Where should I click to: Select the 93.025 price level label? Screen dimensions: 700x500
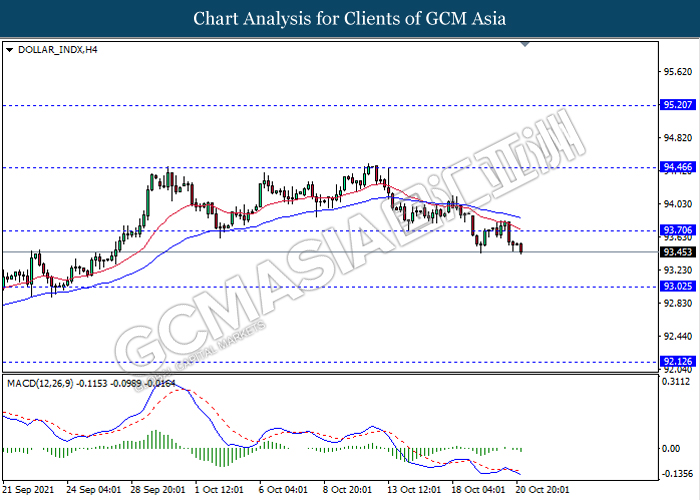[678, 286]
